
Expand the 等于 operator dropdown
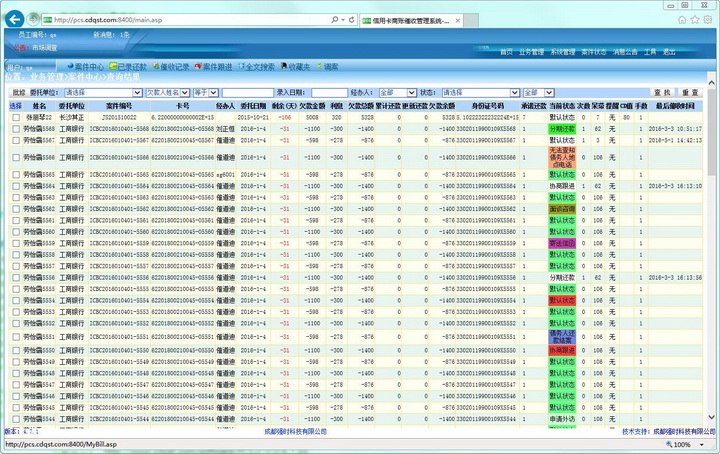point(214,93)
